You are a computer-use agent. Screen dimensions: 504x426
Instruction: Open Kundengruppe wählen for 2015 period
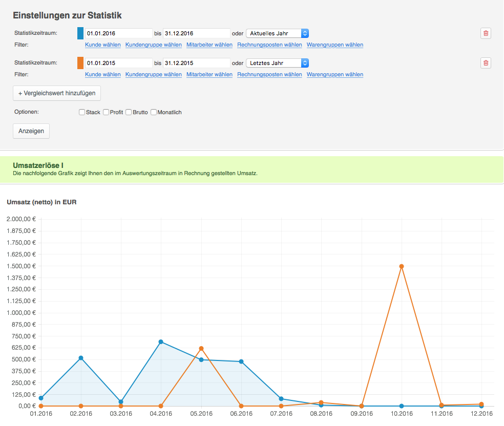click(154, 74)
